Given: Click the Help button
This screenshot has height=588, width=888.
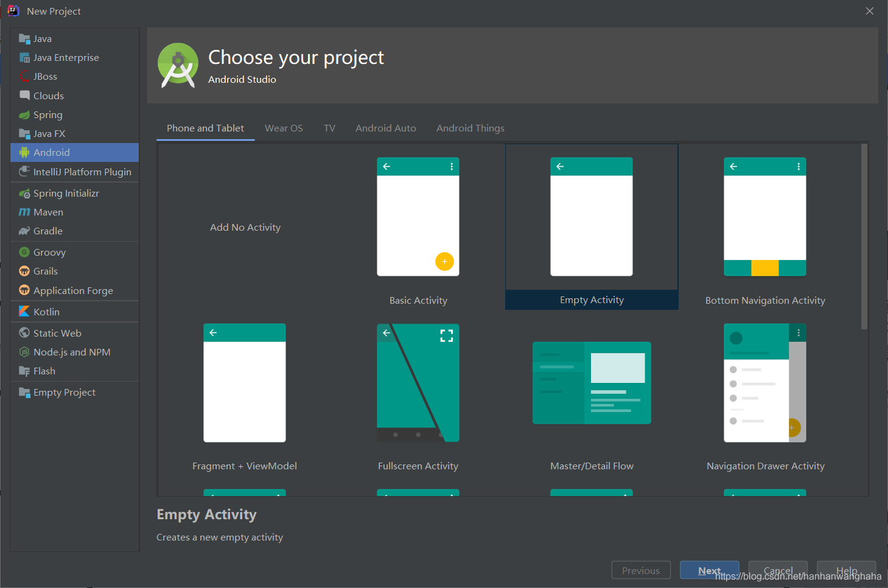Looking at the screenshot, I should (846, 570).
